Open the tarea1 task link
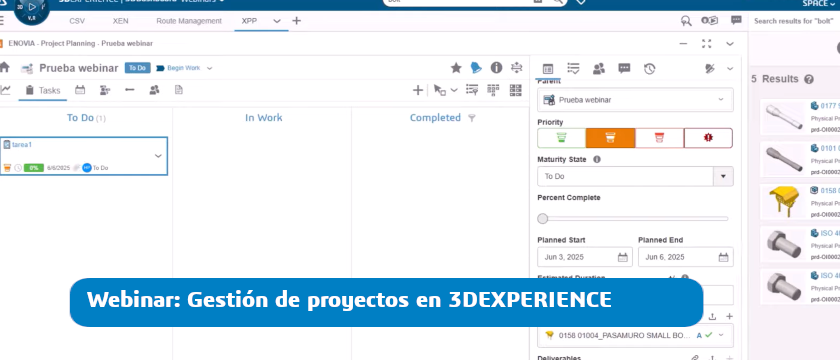This screenshot has width=840, height=360. (22, 145)
